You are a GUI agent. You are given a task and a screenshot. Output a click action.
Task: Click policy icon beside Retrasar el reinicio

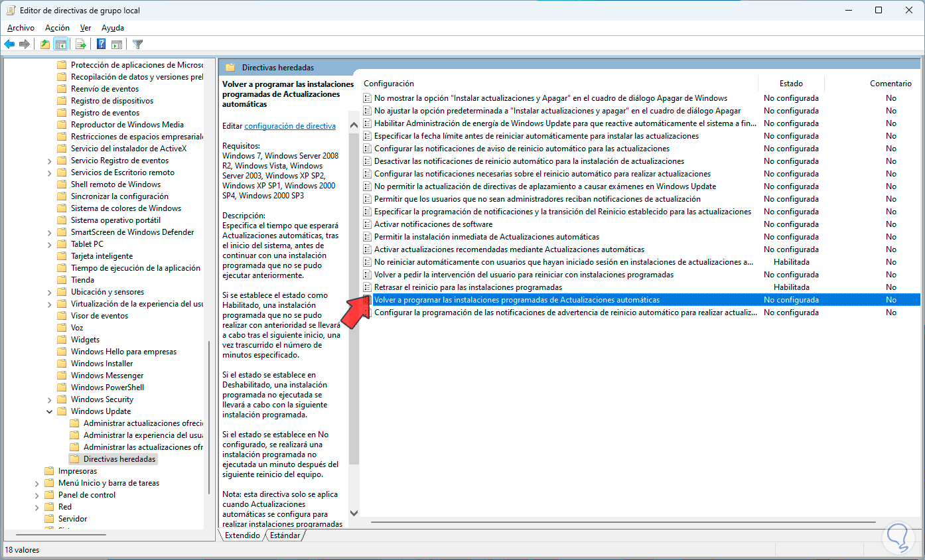pos(368,287)
